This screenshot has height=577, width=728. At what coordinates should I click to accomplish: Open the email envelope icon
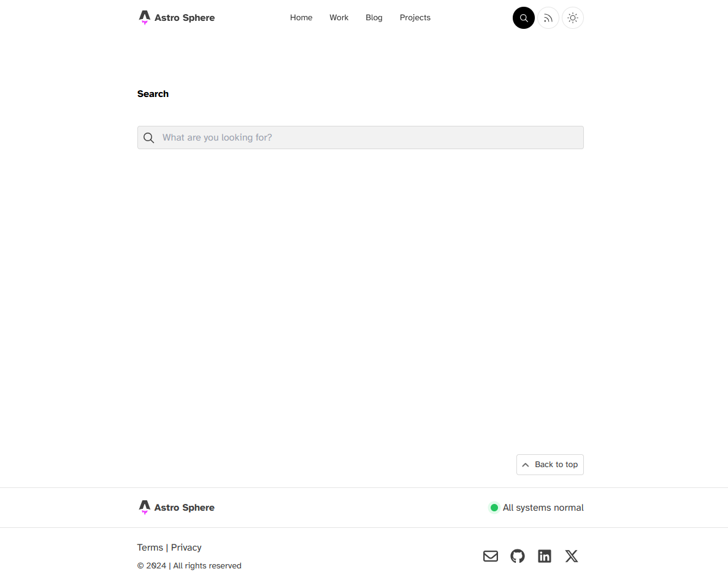491,556
